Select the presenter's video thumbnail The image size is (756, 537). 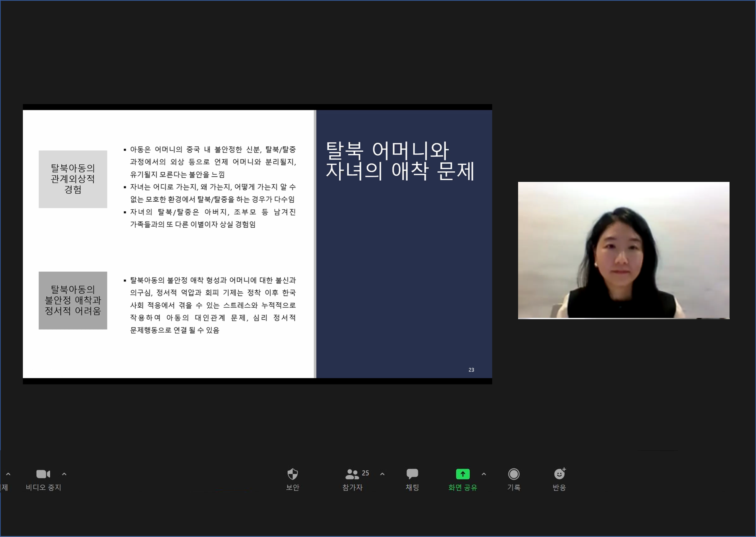click(x=623, y=250)
